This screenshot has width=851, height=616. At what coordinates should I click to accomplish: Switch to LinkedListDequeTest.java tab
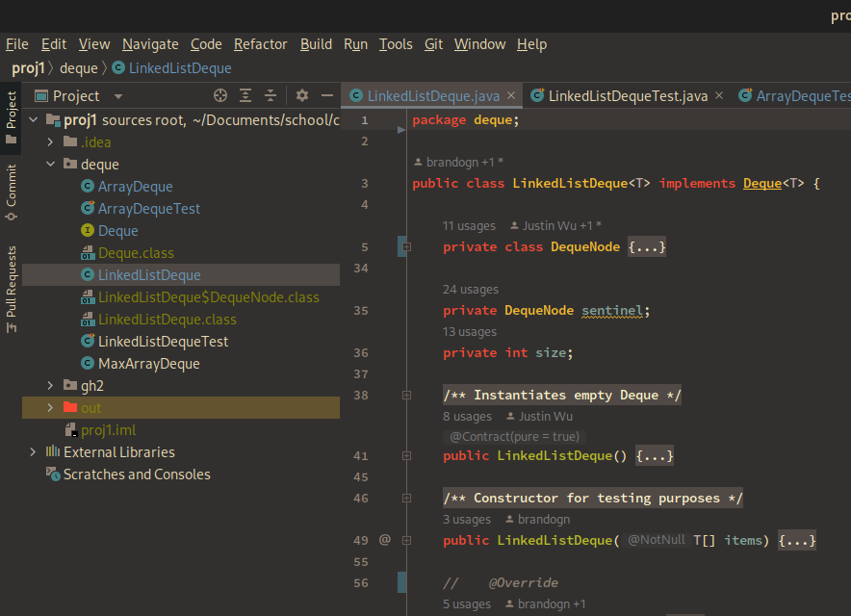point(627,96)
